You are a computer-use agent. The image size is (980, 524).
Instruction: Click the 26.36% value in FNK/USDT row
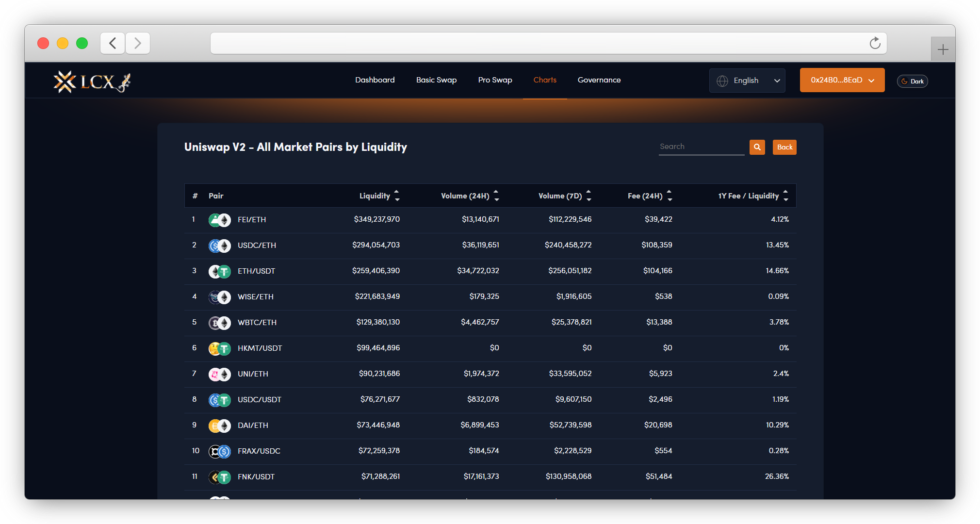pyautogui.click(x=777, y=476)
